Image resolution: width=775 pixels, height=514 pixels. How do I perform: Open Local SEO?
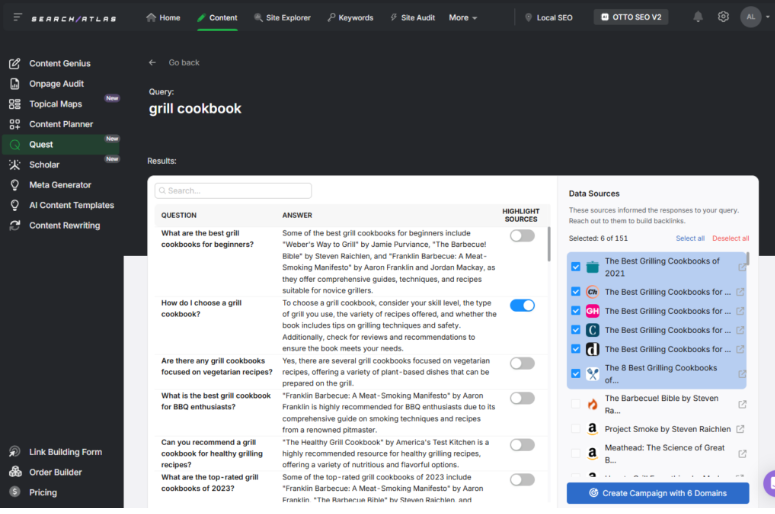pos(548,18)
